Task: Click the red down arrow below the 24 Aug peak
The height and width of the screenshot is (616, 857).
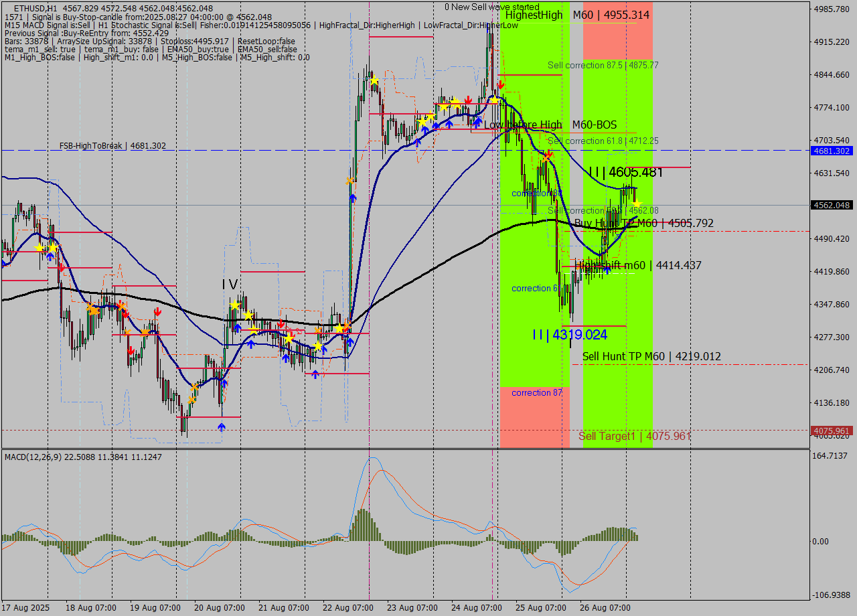Action: 501,85
